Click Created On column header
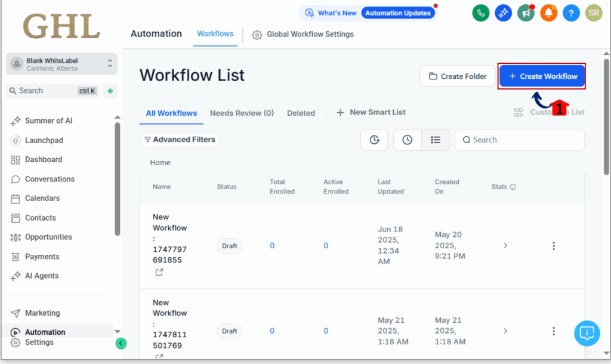The width and height of the screenshot is (611, 364). click(x=447, y=187)
